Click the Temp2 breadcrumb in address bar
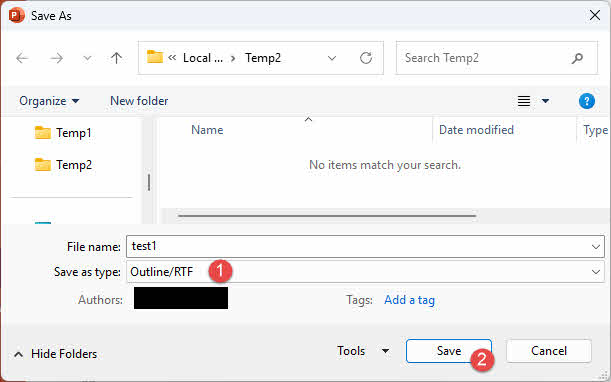Image resolution: width=611 pixels, height=382 pixels. [263, 58]
